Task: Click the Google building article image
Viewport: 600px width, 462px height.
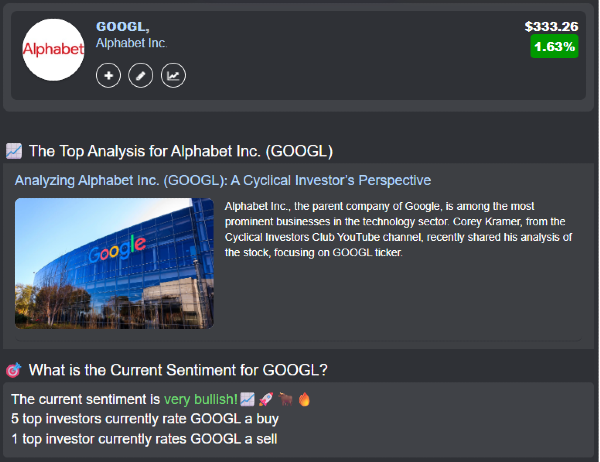Action: [x=114, y=263]
